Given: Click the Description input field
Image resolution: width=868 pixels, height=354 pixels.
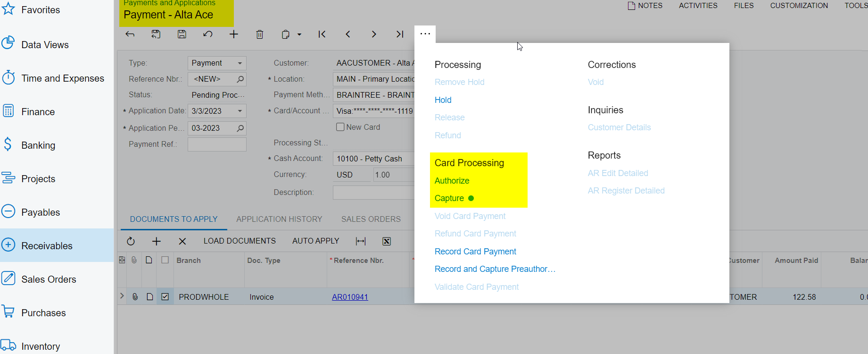Looking at the screenshot, I should coord(373,193).
